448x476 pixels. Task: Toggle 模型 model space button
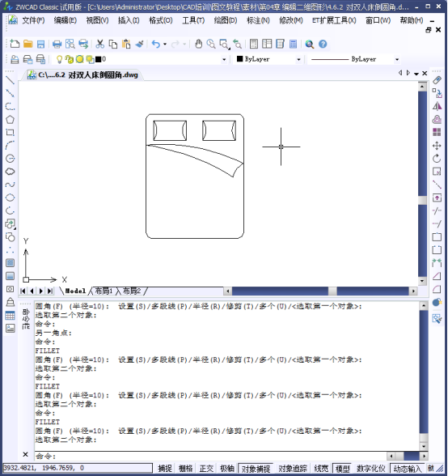(x=342, y=469)
